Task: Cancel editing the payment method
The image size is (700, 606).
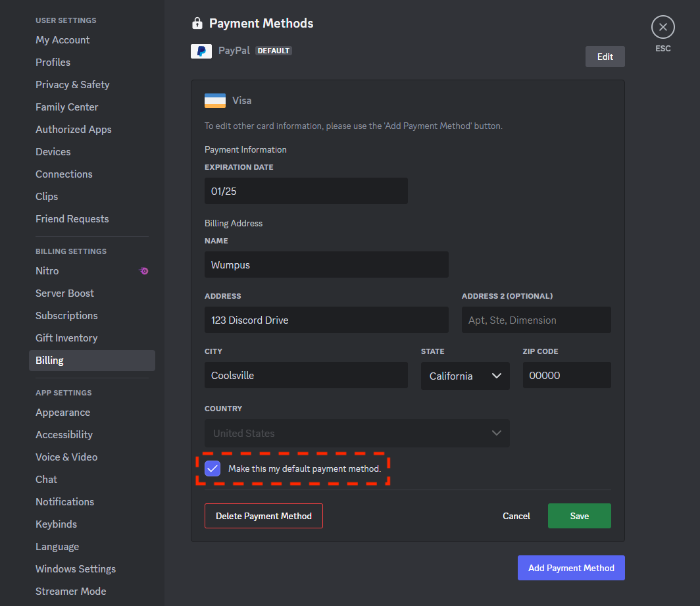Action: tap(516, 516)
